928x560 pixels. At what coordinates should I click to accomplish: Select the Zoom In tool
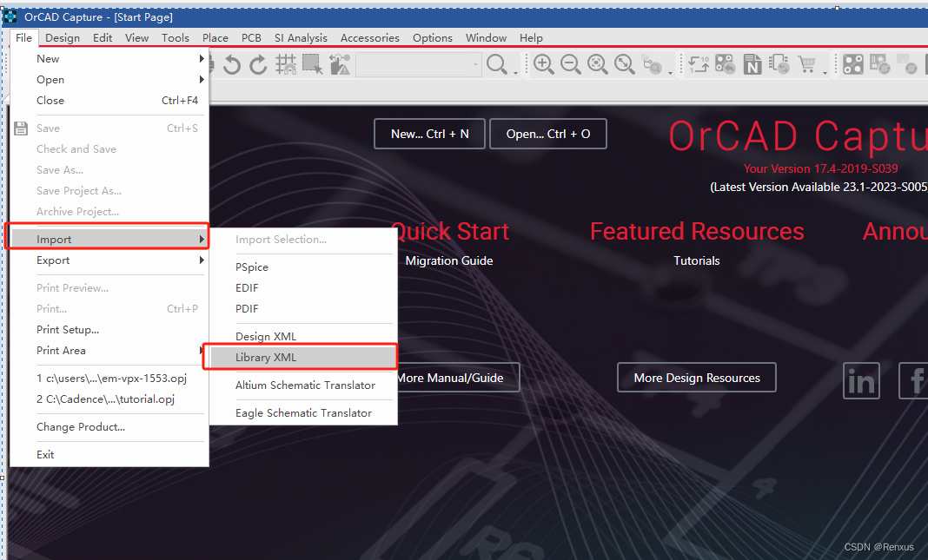(542, 63)
